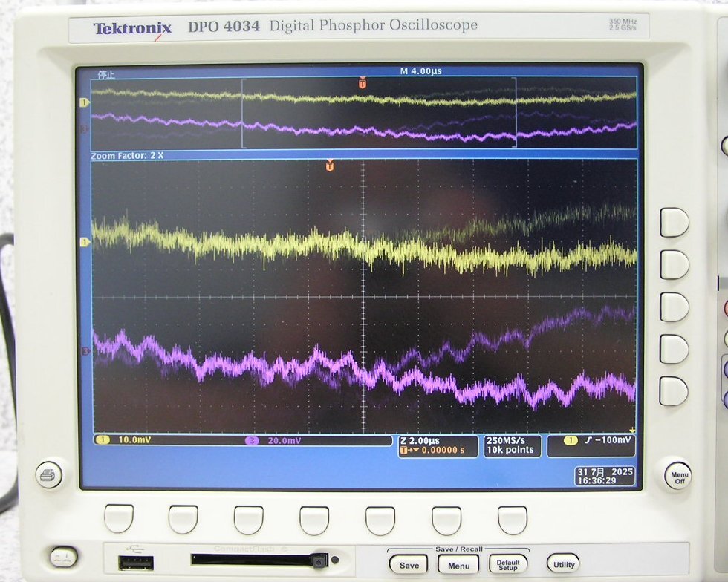Click the Tektronix logo on bezel

pos(132,28)
